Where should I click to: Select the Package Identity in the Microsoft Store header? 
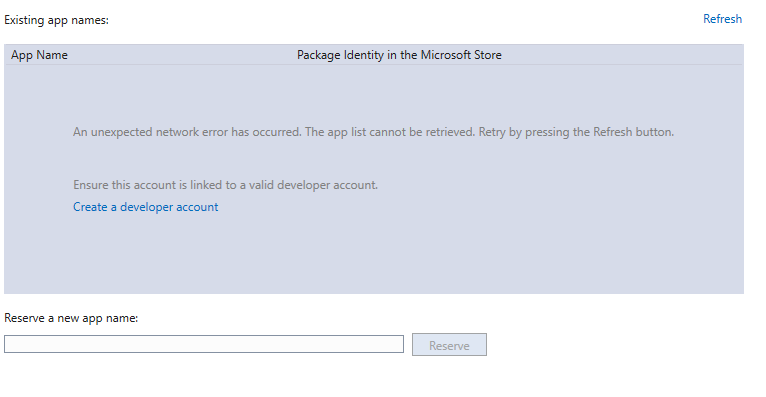coord(399,55)
